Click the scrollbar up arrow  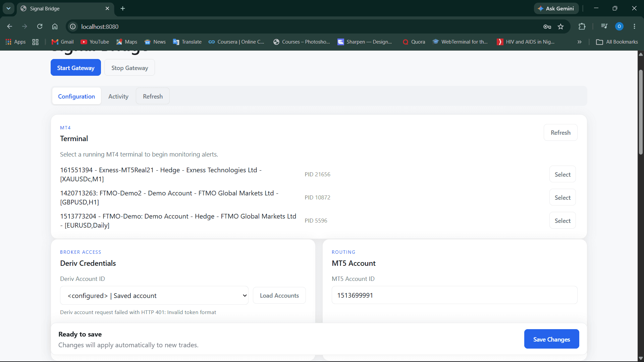pyautogui.click(x=641, y=54)
